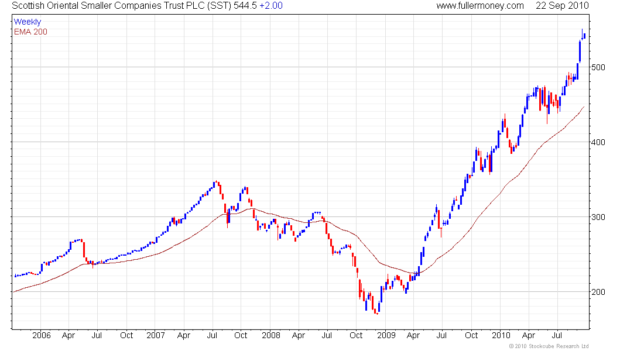Click the www.fullermoney.com text

coord(479,6)
